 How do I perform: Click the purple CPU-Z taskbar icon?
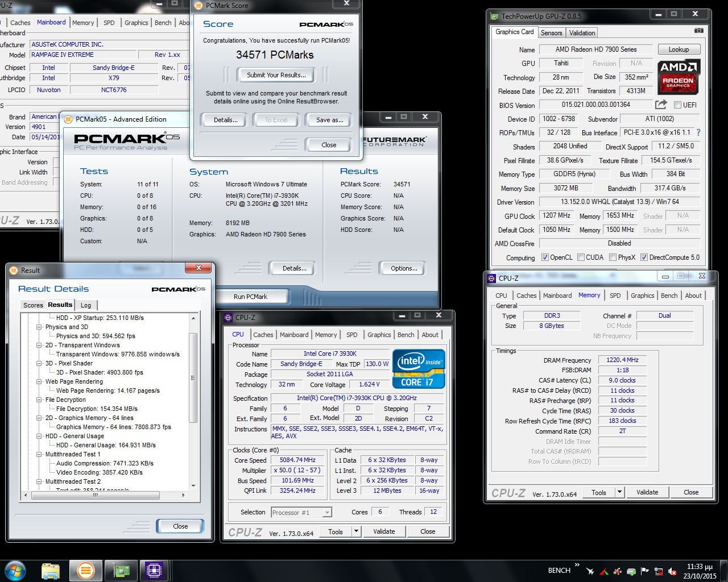tap(154, 571)
